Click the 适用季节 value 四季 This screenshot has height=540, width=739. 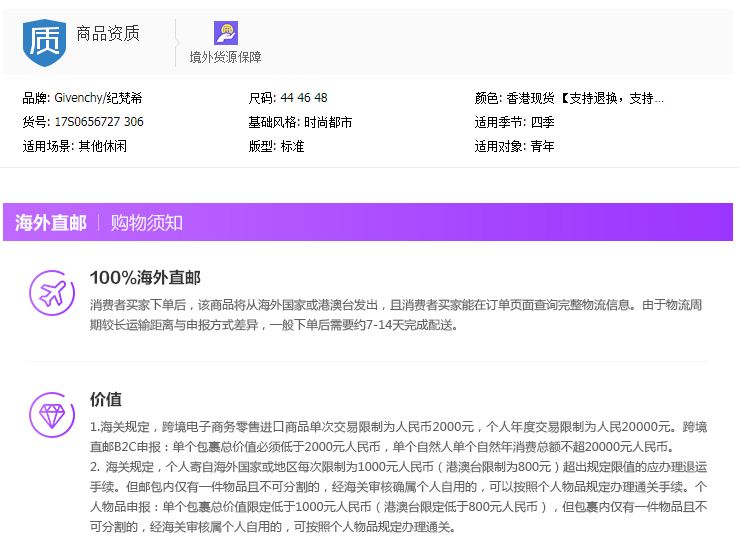542,122
